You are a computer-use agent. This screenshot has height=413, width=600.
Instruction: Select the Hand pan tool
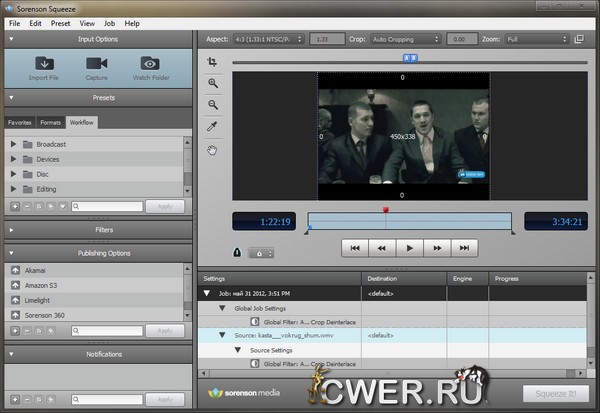(x=213, y=149)
